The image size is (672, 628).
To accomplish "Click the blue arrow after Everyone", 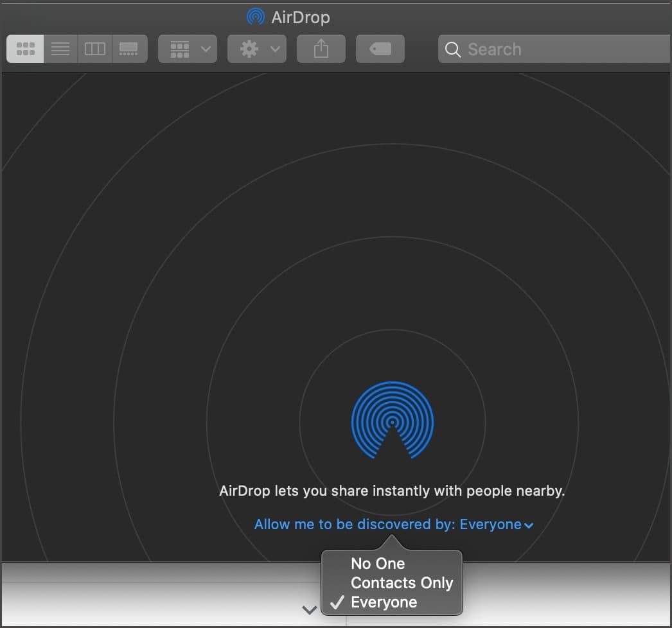I will click(x=529, y=525).
